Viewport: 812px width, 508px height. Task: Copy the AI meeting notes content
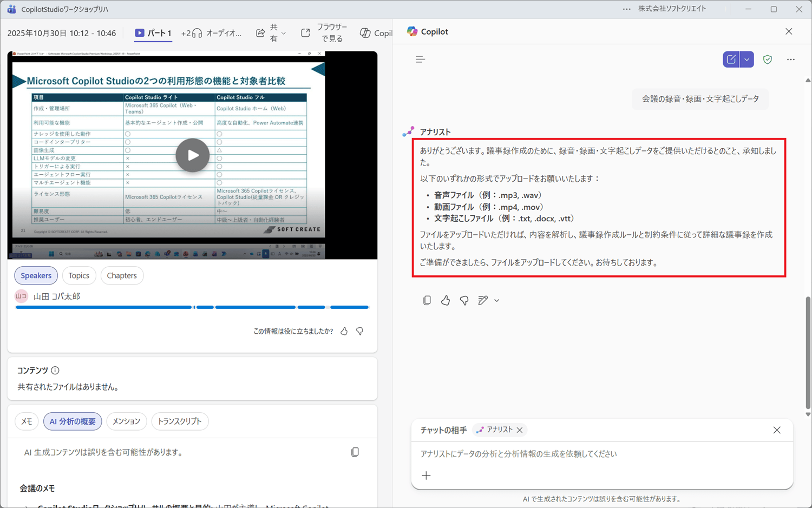coord(355,452)
